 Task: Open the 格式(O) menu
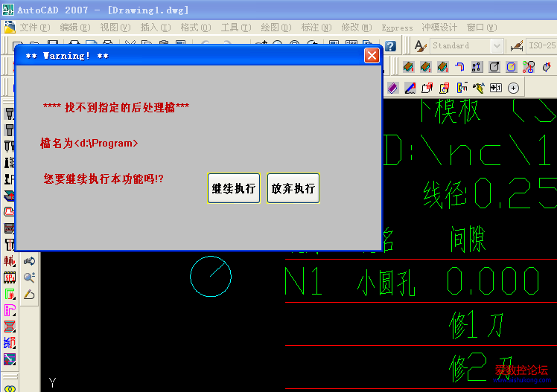[x=196, y=28]
